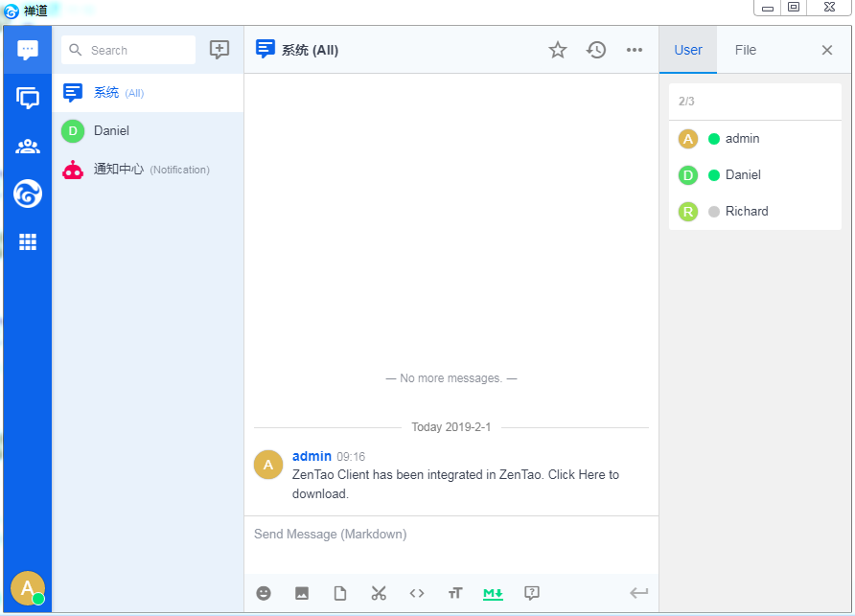Open chat history with the clock icon
Screen dimensions: 855x616
pos(596,50)
